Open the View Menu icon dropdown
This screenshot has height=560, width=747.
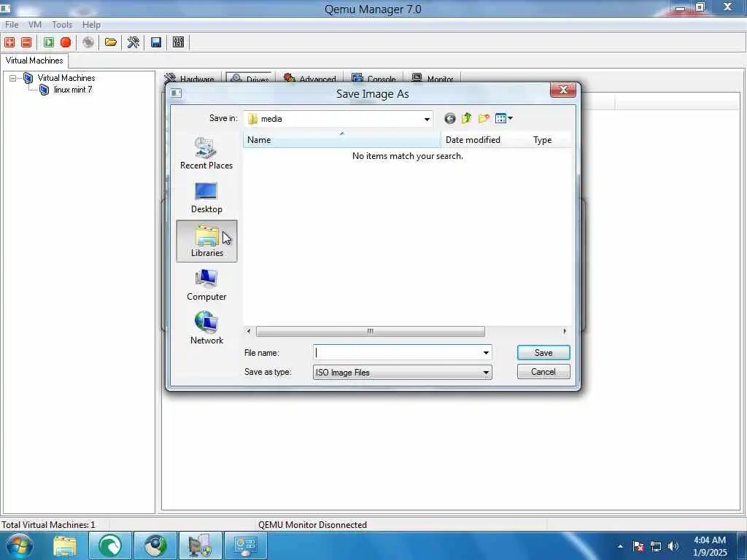point(503,119)
